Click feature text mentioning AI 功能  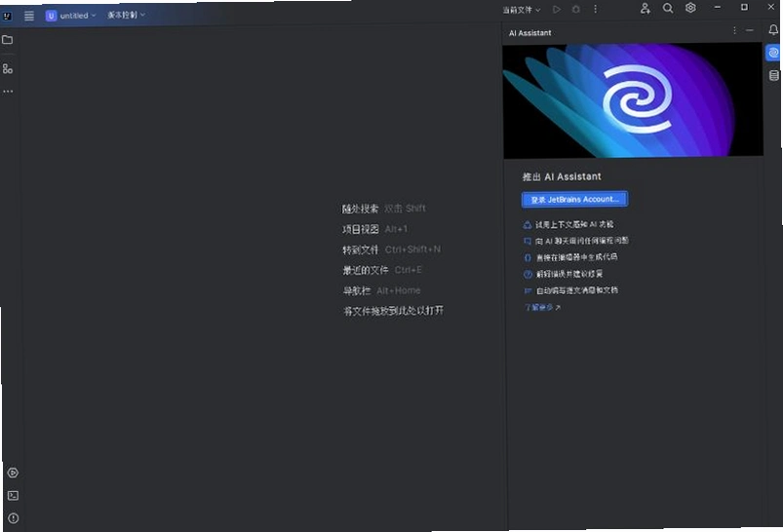(574, 224)
